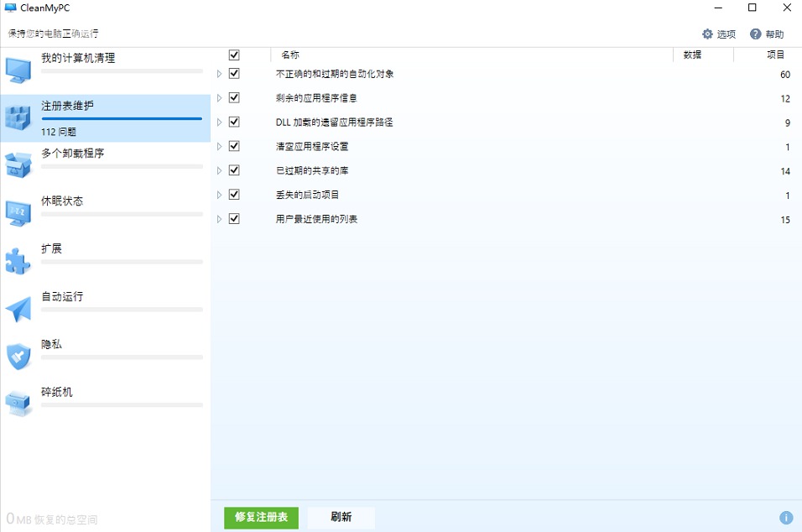Expand the 已过期的共享的库 row
This screenshot has height=532, width=802.
click(x=220, y=170)
